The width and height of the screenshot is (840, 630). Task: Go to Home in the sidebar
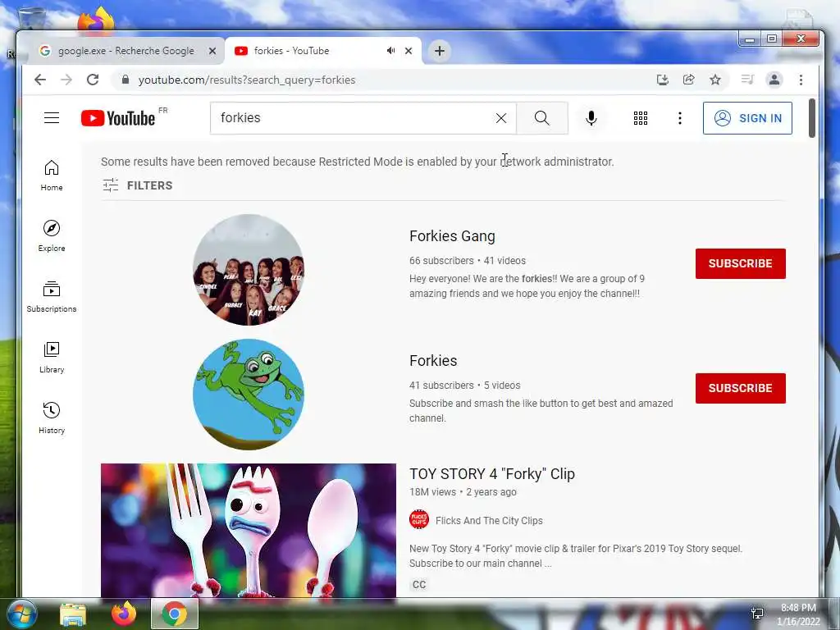point(52,176)
